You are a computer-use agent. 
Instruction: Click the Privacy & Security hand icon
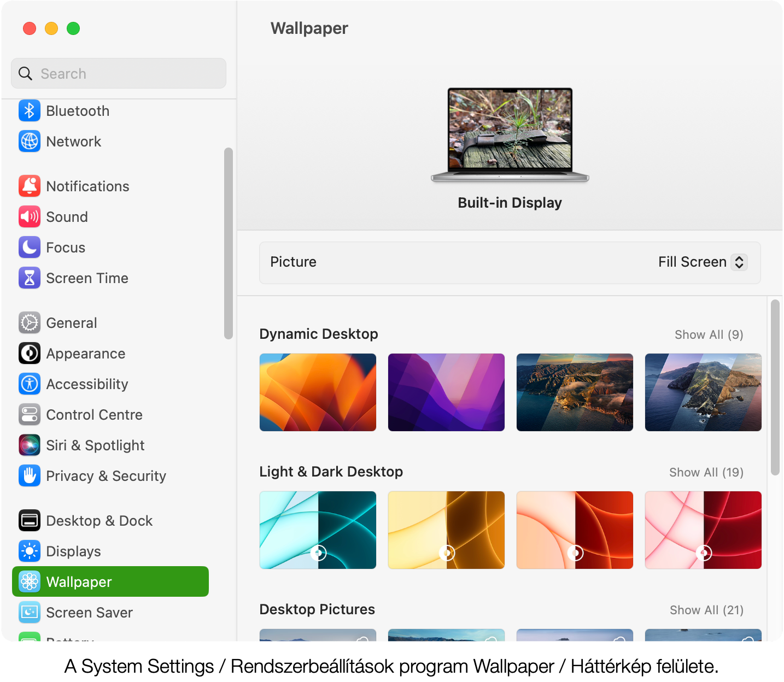[x=30, y=475]
